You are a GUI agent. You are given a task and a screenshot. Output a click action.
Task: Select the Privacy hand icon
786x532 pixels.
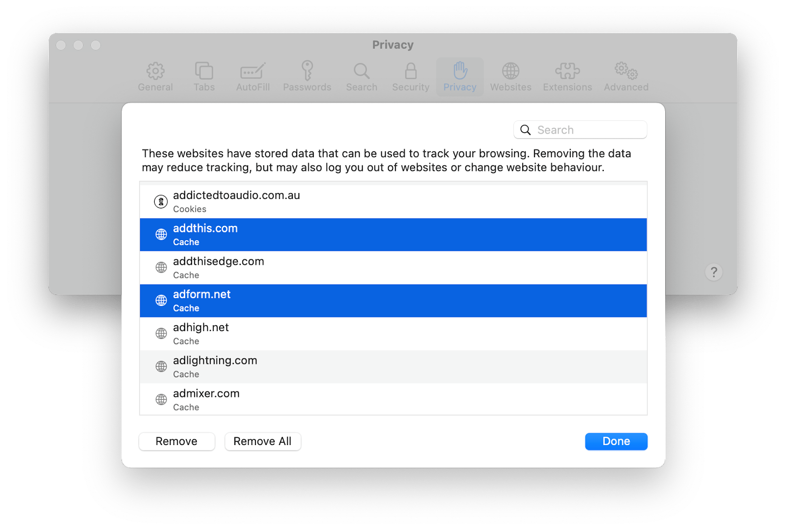pyautogui.click(x=460, y=71)
